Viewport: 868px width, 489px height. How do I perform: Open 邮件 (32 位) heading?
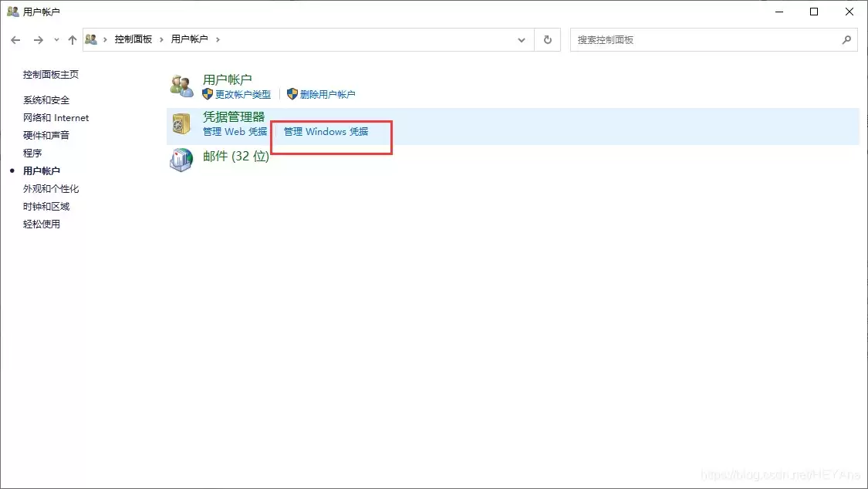pyautogui.click(x=236, y=157)
